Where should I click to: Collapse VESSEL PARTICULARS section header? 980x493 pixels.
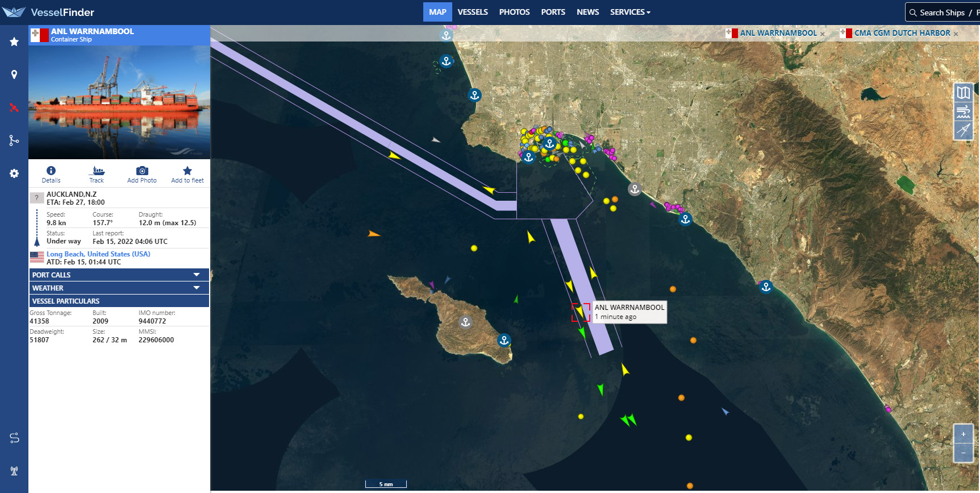pos(119,301)
